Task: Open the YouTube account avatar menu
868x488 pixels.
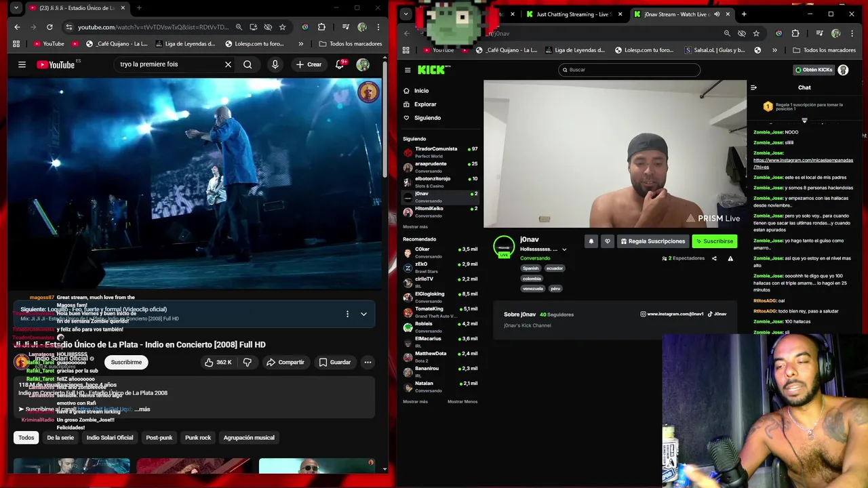Action: click(363, 64)
